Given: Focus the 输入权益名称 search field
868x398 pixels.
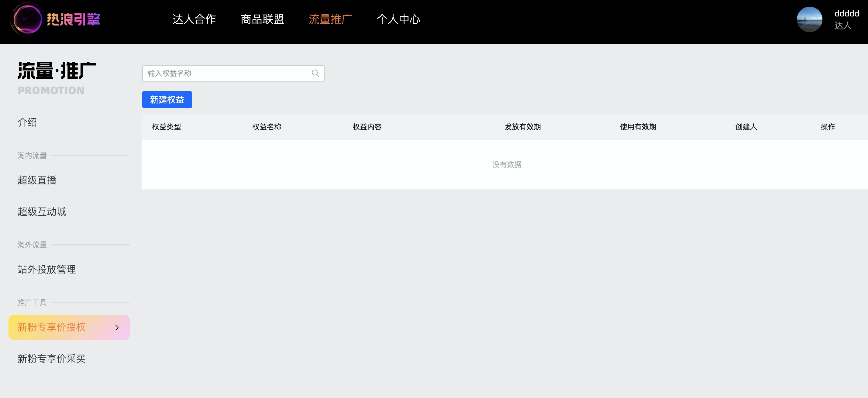Looking at the screenshot, I should 233,74.
